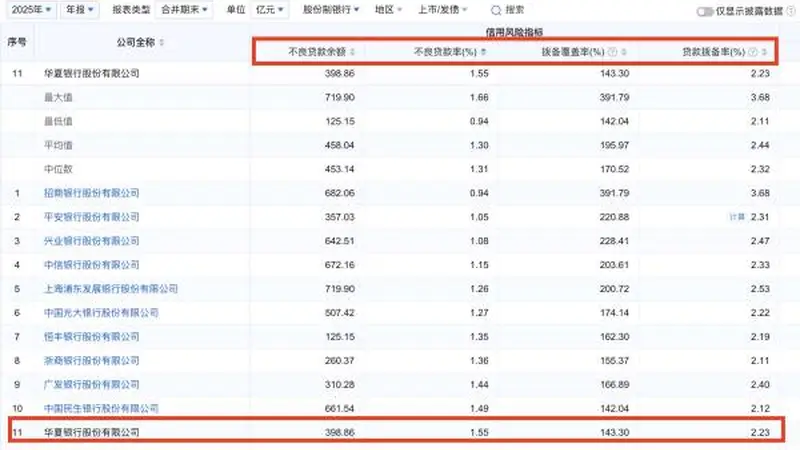Click value 174.14 in 中国光大银行 row

pyautogui.click(x=614, y=313)
